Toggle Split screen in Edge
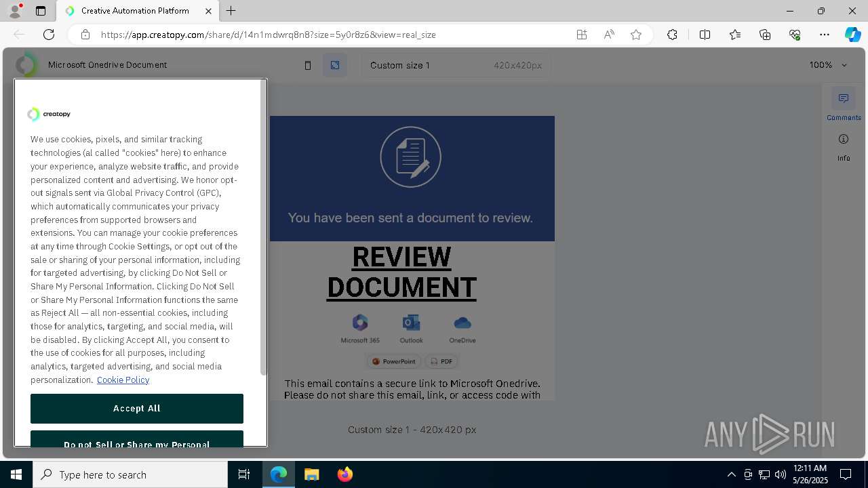This screenshot has height=488, width=868. pyautogui.click(x=705, y=35)
